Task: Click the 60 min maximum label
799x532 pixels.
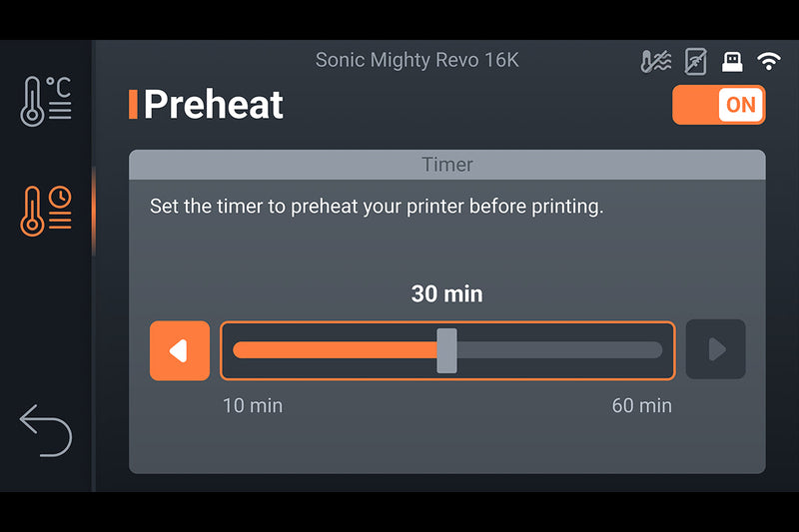Action: [x=641, y=405]
